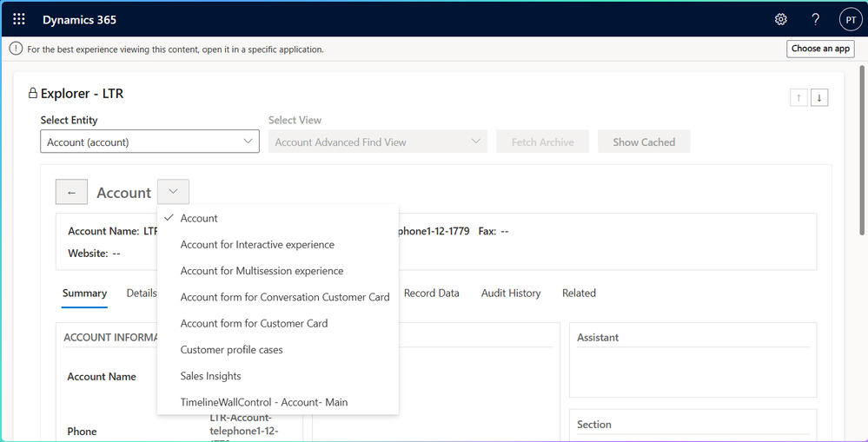Open the Audit History tab

click(x=511, y=294)
